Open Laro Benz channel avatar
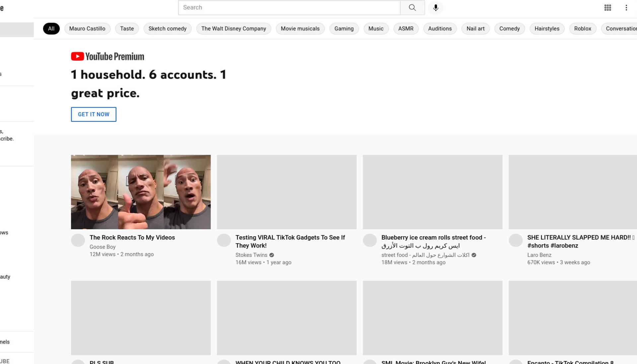Viewport: 637px width, 364px height. click(x=516, y=240)
